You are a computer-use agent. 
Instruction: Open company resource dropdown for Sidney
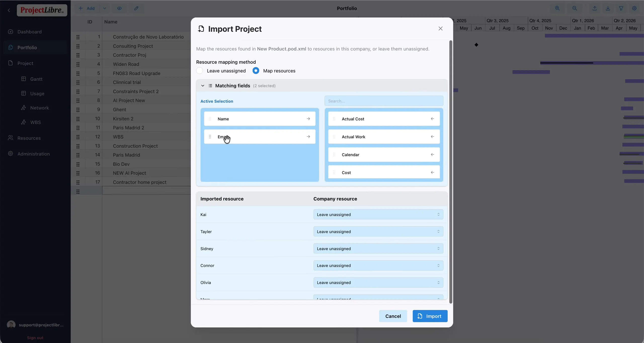pyautogui.click(x=378, y=249)
